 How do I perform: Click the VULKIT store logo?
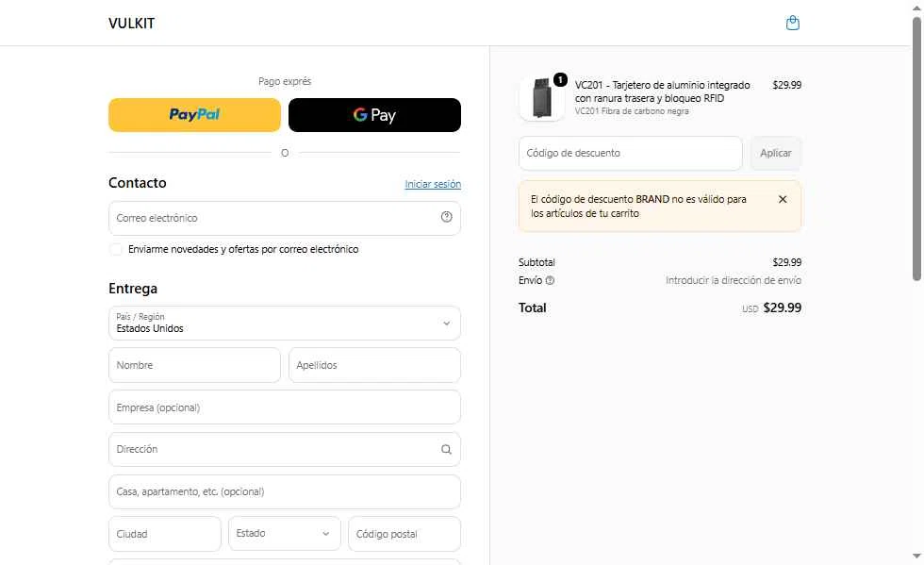tap(131, 23)
